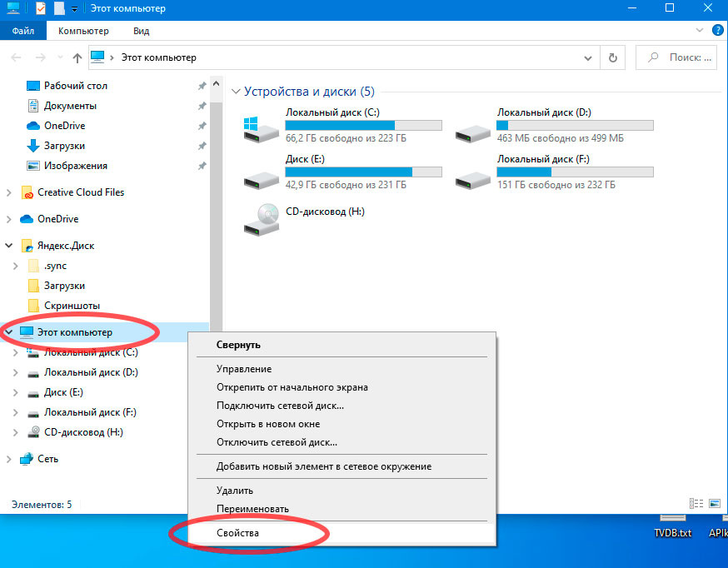This screenshot has height=568, width=728.
Task: Expand Creative Cloud Files node
Action: pyautogui.click(x=9, y=192)
